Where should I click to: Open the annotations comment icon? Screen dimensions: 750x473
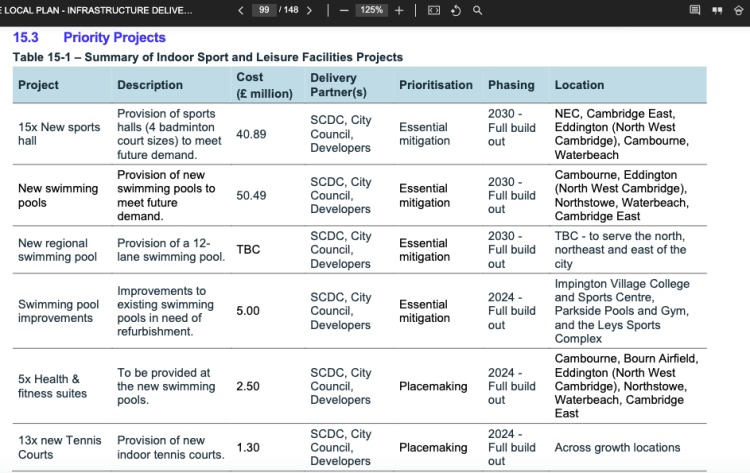coord(695,10)
